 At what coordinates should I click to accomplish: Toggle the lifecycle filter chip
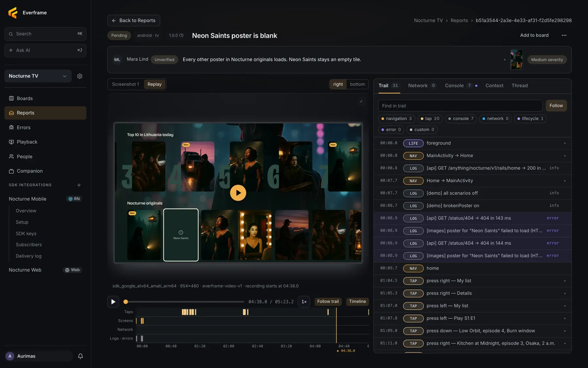point(530,119)
